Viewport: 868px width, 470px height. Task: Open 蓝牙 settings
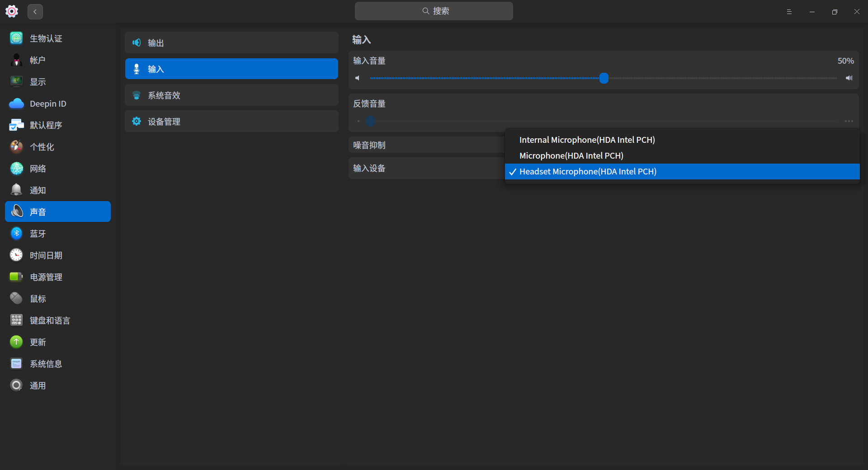coord(58,234)
